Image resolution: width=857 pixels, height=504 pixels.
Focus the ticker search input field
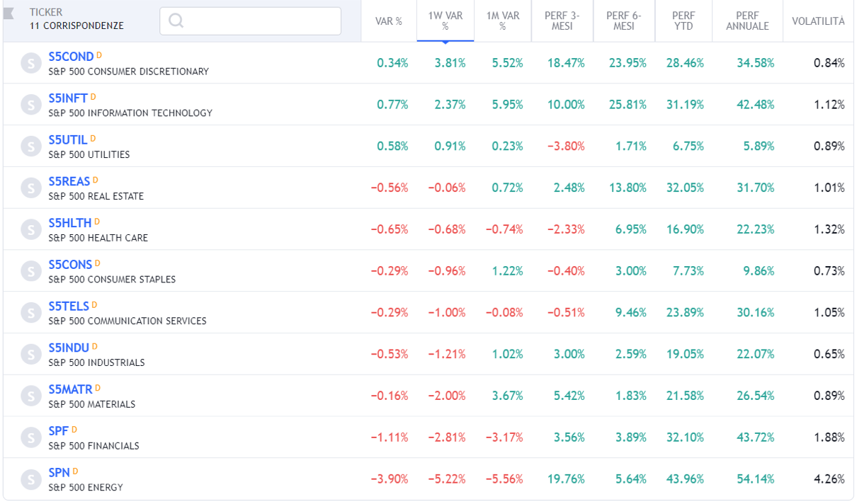[259, 21]
